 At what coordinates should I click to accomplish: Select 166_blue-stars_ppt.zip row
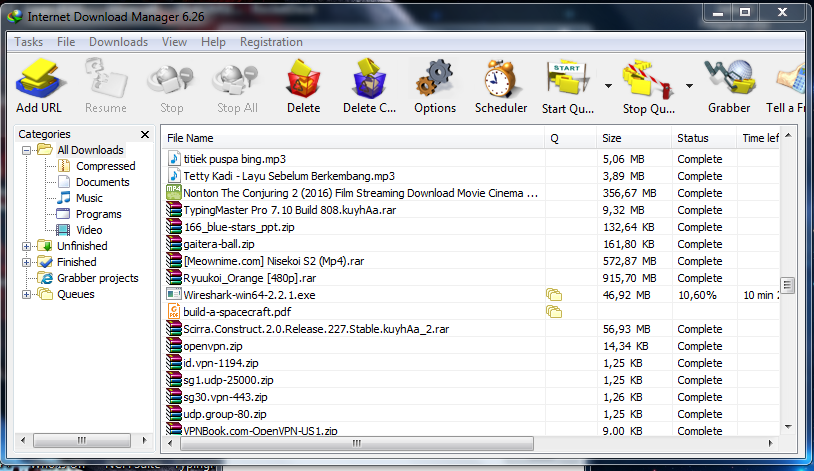[x=470, y=227]
